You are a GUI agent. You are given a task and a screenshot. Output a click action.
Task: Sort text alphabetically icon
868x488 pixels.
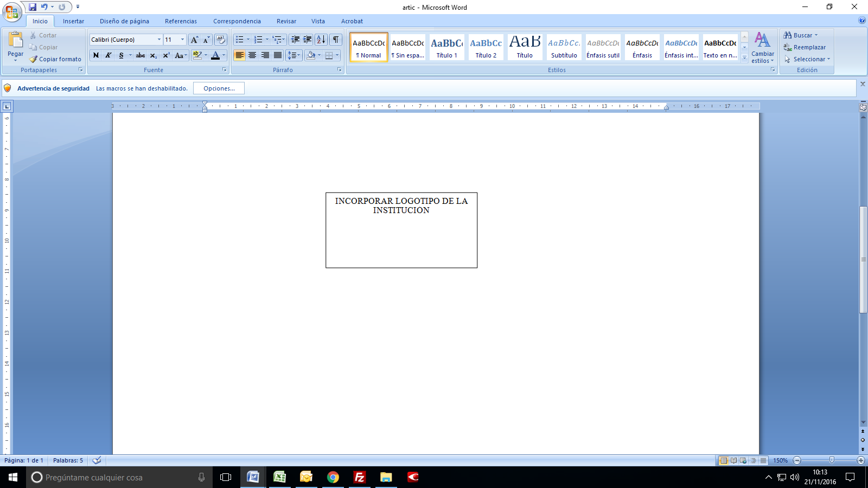(321, 40)
